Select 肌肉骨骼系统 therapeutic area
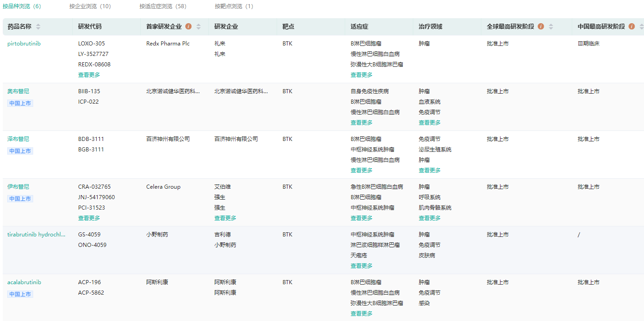644x321 pixels. tap(435, 208)
